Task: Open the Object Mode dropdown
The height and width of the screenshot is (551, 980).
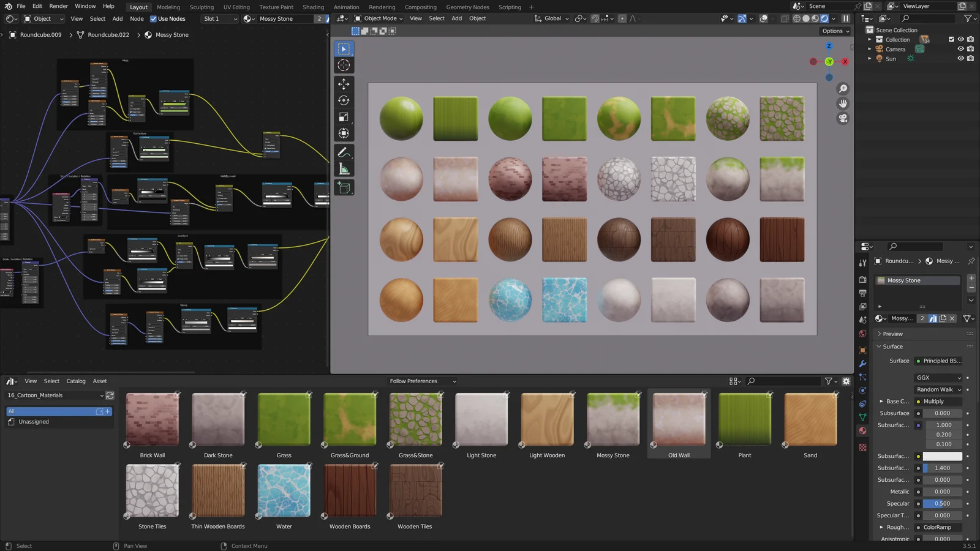Action: tap(380, 18)
